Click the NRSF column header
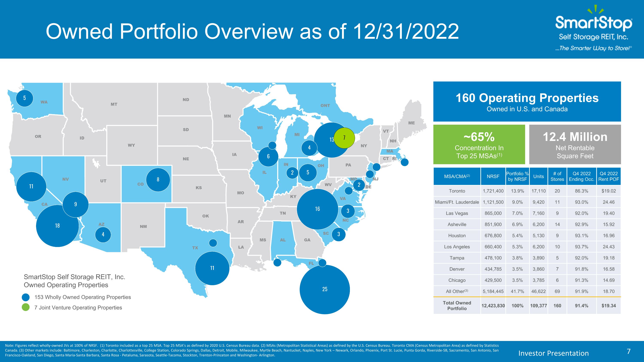The height and width of the screenshot is (362, 644). 493,176
